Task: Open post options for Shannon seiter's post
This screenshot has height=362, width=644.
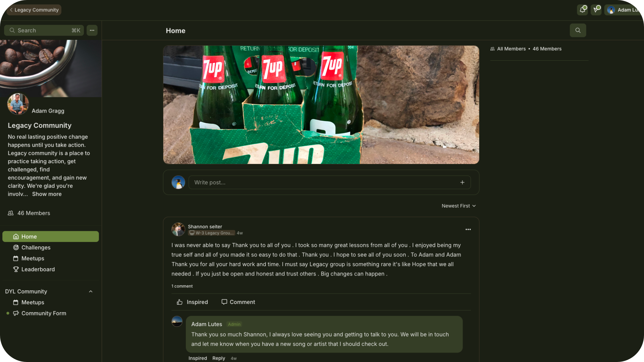Action: tap(468, 229)
